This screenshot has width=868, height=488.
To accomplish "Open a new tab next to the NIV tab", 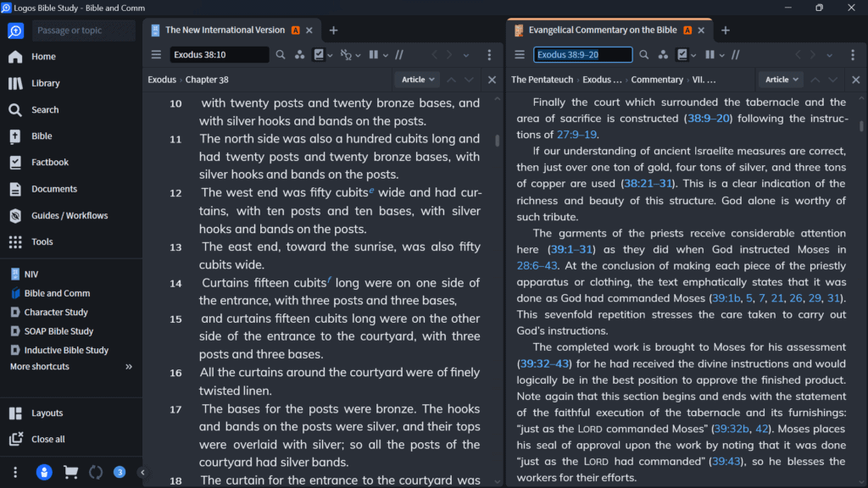I will click(x=333, y=30).
